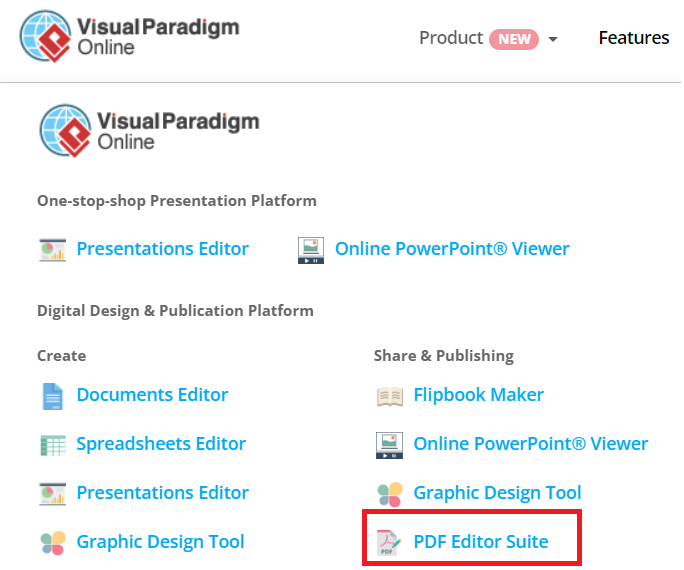
Task: Click the Graphic Design Tool icon under Create
Action: 53,542
